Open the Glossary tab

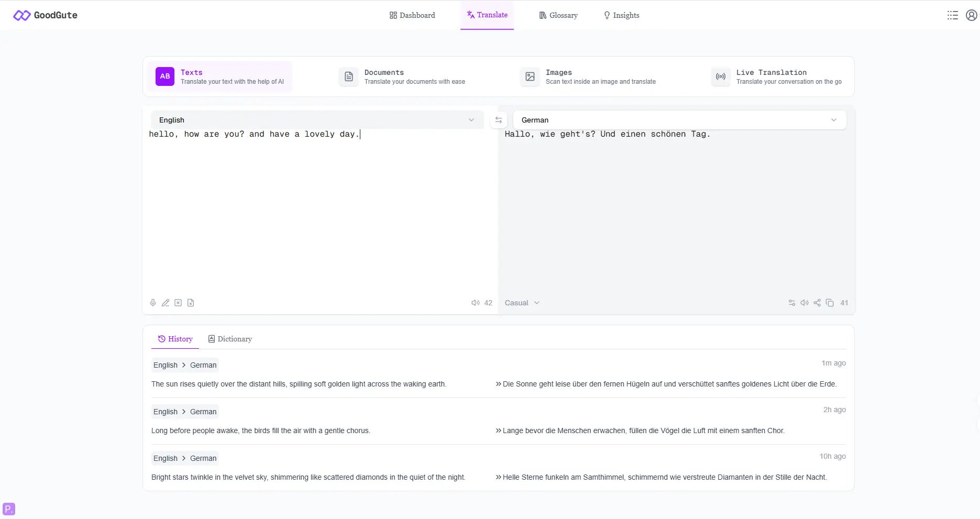[558, 15]
